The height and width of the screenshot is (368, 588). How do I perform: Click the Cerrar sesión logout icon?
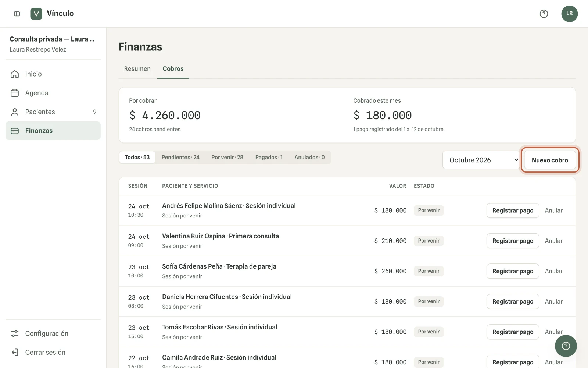15,353
